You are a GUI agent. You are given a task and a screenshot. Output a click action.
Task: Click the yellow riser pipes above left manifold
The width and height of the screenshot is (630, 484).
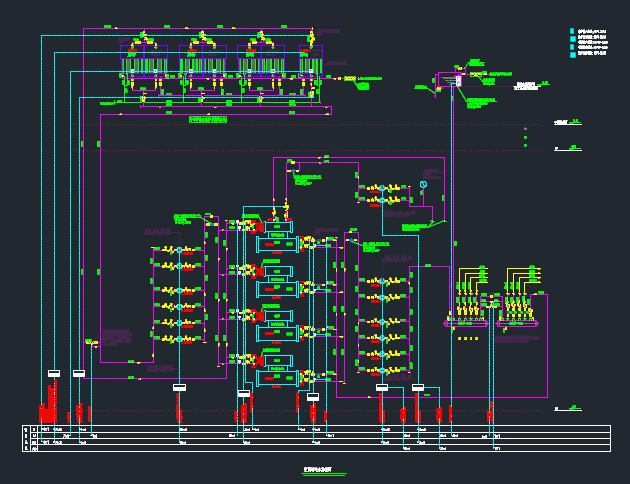(x=467, y=278)
